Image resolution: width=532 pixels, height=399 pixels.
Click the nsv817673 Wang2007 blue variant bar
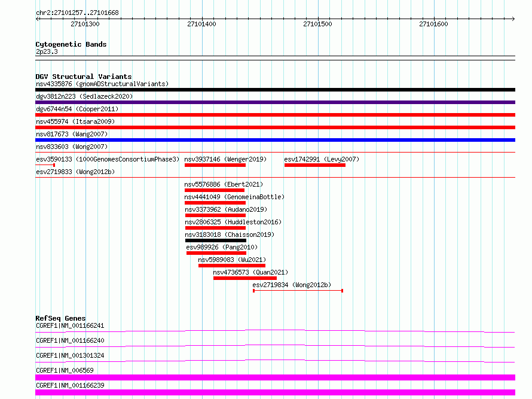275,140
